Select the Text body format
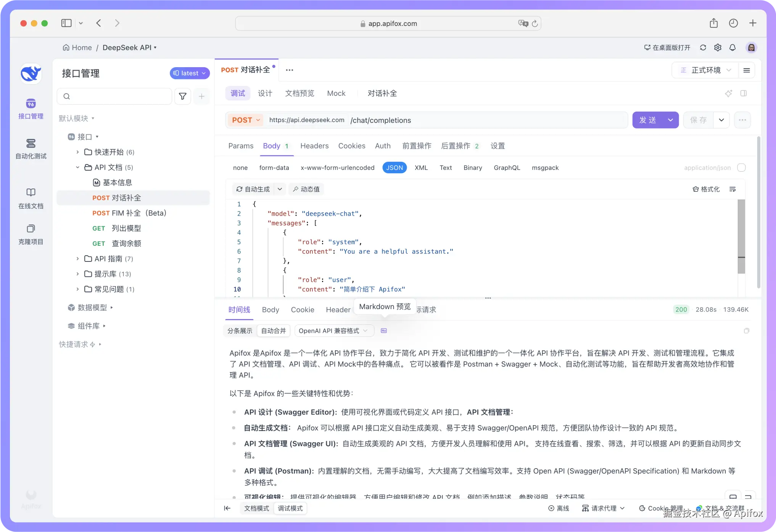776x532 pixels. click(x=446, y=168)
